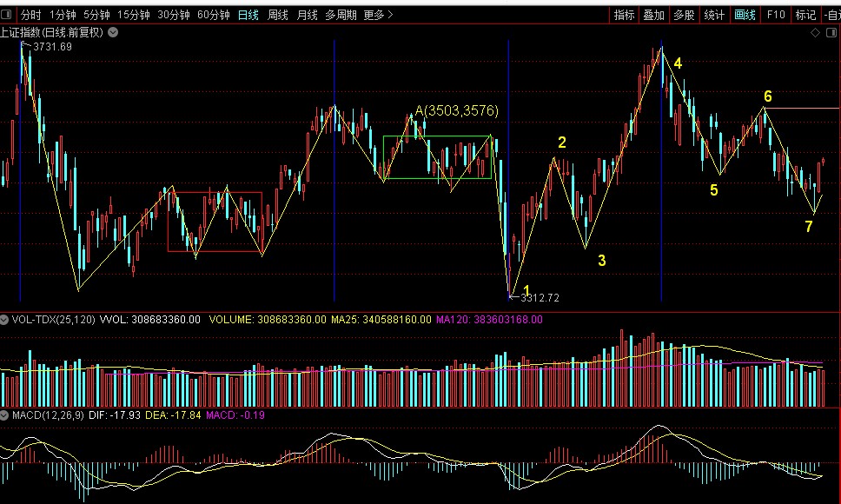Select the yellow wave label 4
Image resolution: width=841 pixels, height=504 pixels.
tap(678, 63)
